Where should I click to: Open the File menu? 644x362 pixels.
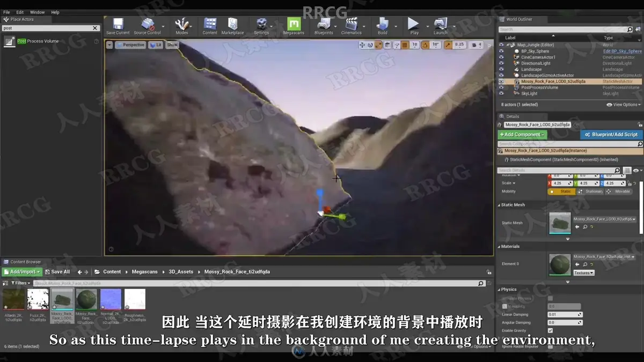[6, 12]
